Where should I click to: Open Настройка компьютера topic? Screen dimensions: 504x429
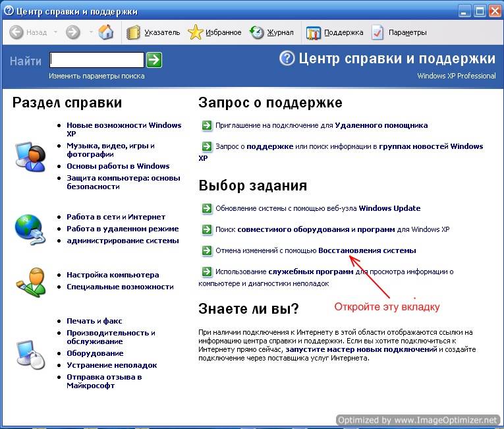coord(113,275)
